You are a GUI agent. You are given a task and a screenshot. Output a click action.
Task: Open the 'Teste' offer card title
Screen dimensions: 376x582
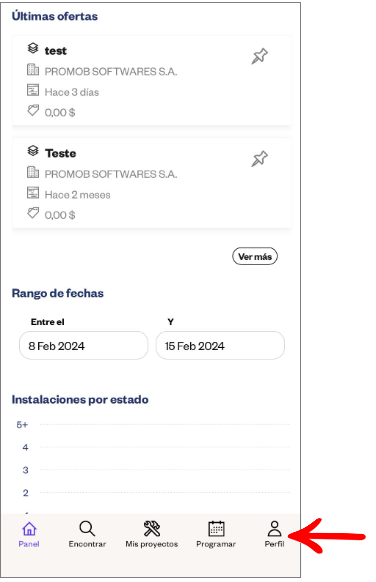(x=61, y=153)
